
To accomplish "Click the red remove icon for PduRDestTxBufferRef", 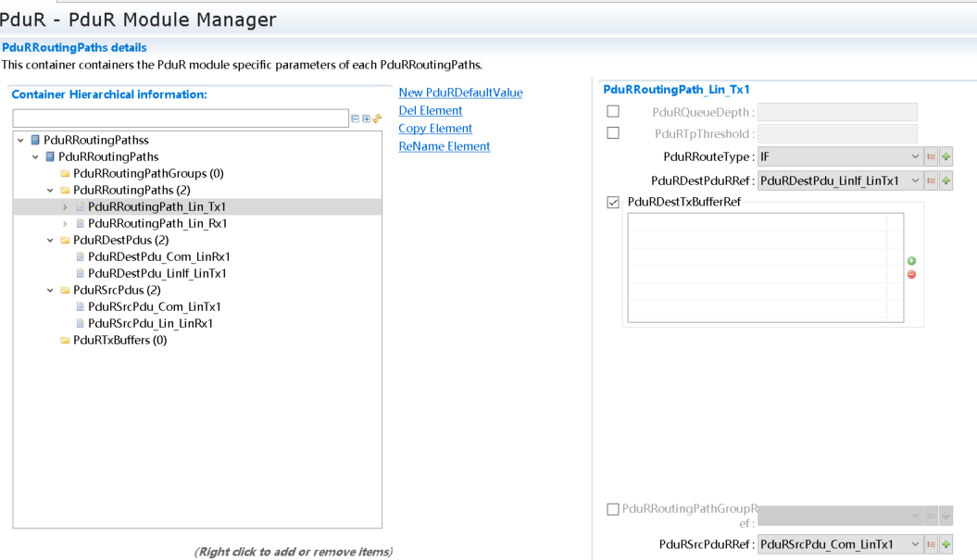I will 911,275.
